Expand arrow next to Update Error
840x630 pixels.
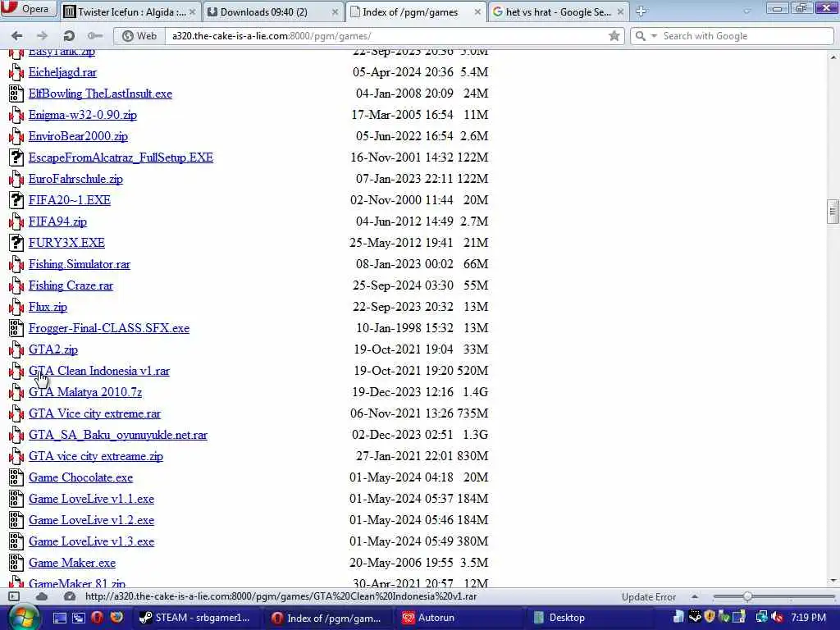(x=694, y=596)
